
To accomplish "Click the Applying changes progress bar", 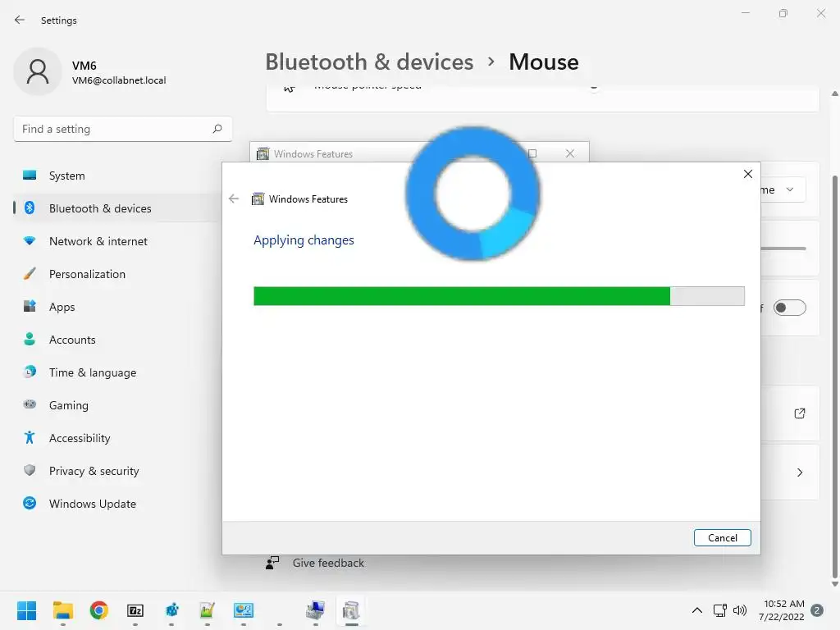I will [499, 295].
